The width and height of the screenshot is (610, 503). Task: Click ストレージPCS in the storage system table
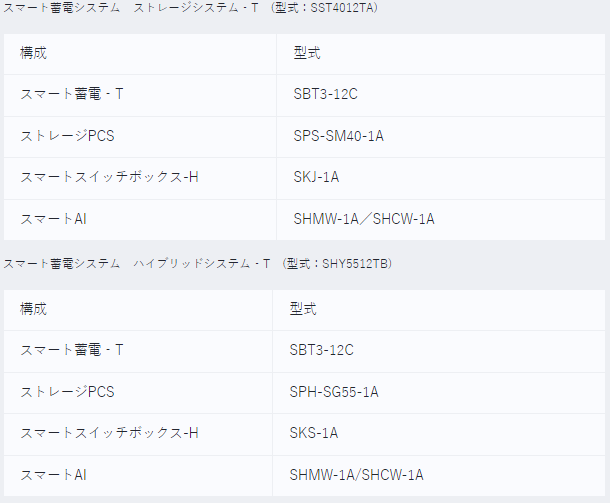point(67,136)
